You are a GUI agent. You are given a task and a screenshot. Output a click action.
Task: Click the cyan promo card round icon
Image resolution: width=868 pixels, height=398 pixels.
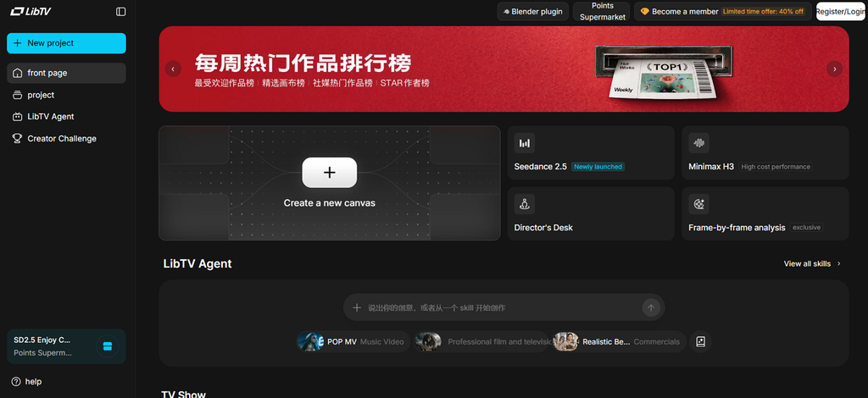coord(108,346)
